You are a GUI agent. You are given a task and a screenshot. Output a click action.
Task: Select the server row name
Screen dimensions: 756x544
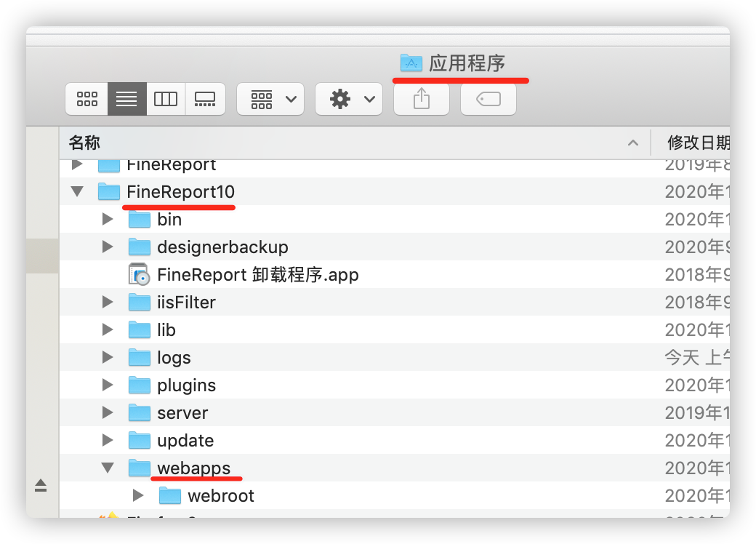click(182, 413)
